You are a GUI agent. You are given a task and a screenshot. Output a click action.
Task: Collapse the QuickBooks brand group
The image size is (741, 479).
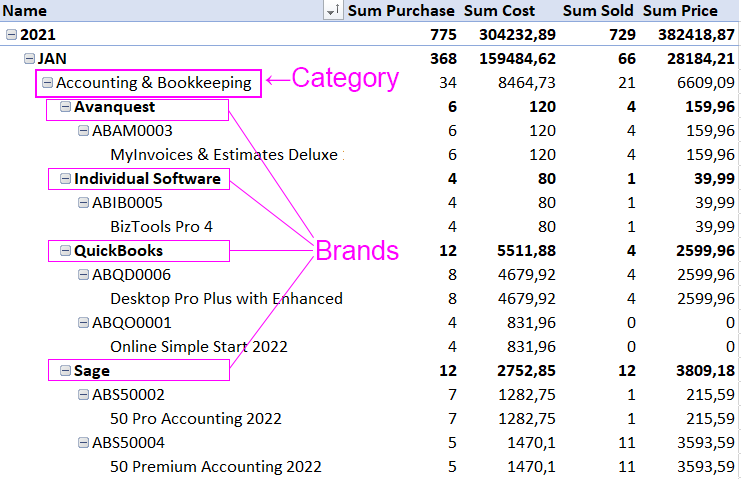65,251
